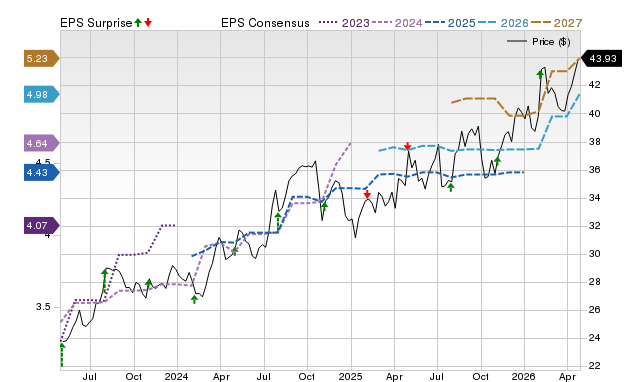Viewport: 640px width, 382px height.
Task: Click the EPS Surprise legend label
Action: [x=96, y=23]
